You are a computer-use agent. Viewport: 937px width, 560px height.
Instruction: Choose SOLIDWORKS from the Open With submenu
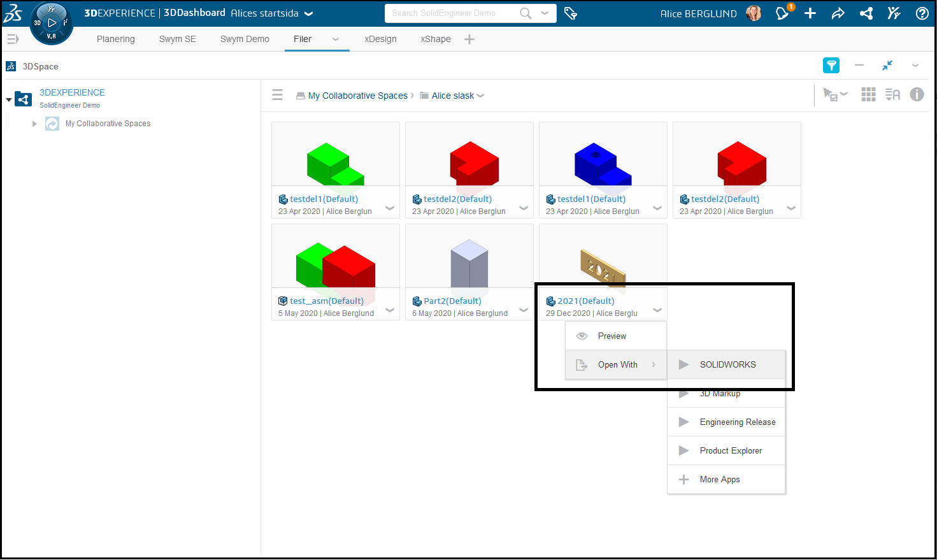pyautogui.click(x=727, y=364)
